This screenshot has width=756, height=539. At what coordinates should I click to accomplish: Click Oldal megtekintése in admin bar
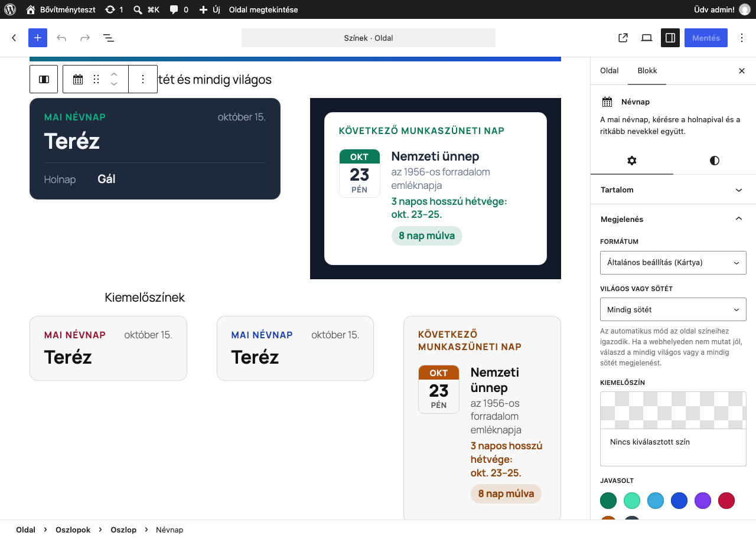pos(263,9)
